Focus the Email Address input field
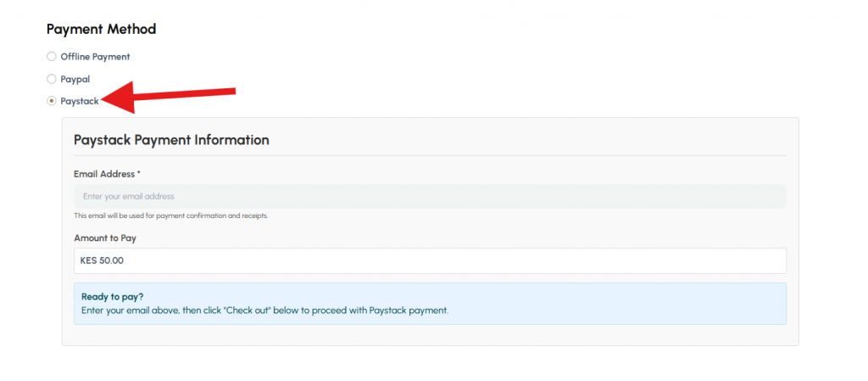Image resolution: width=868 pixels, height=381 pixels. click(x=430, y=197)
